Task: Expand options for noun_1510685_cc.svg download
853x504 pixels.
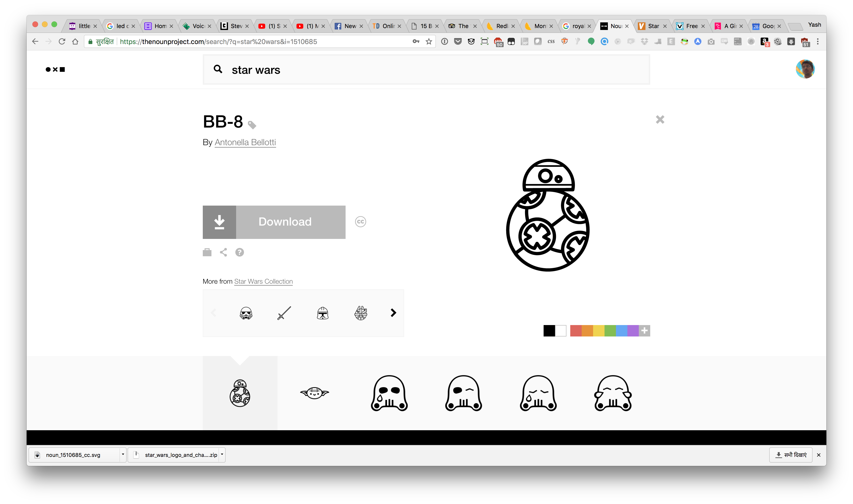Action: tap(123, 455)
